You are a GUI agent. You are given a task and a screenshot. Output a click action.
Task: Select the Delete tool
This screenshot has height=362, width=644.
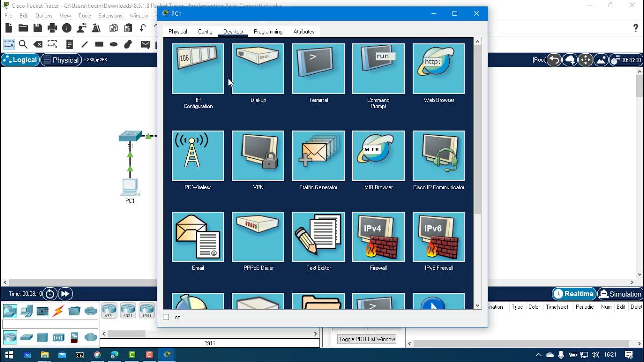(x=38, y=44)
